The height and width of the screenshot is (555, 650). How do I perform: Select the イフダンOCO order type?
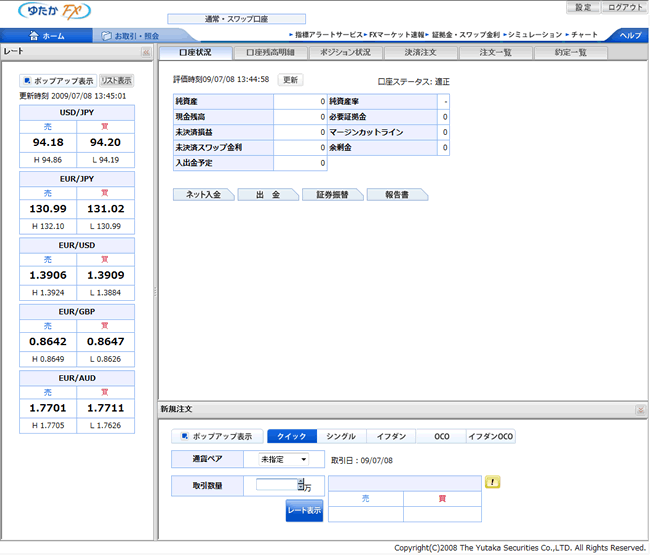coord(491,436)
